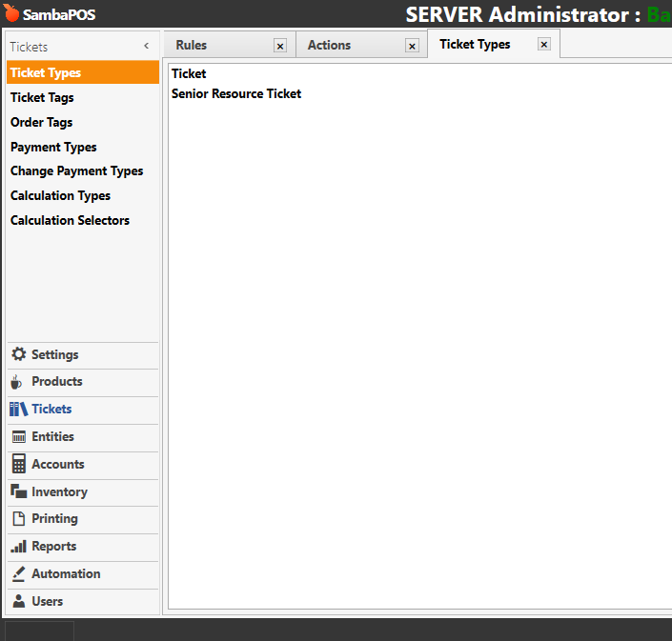Click the Tickets books icon
This screenshot has width=672, height=641.
[x=18, y=409]
